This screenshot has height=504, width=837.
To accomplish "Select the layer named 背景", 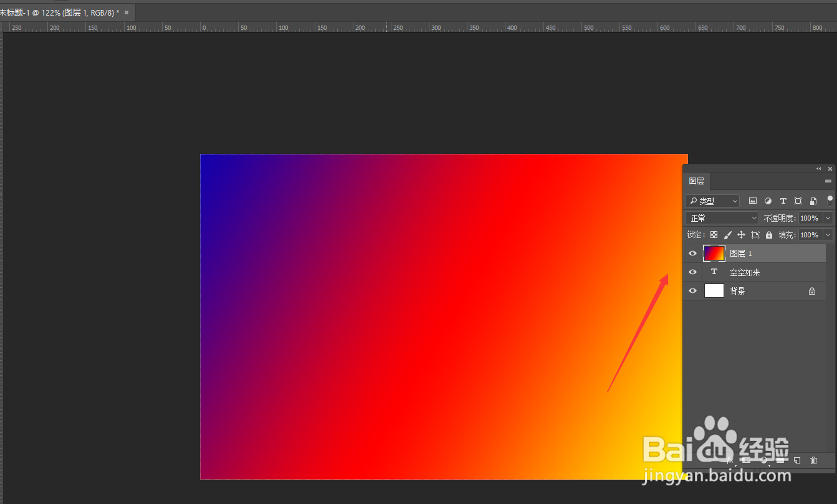I will click(x=737, y=291).
